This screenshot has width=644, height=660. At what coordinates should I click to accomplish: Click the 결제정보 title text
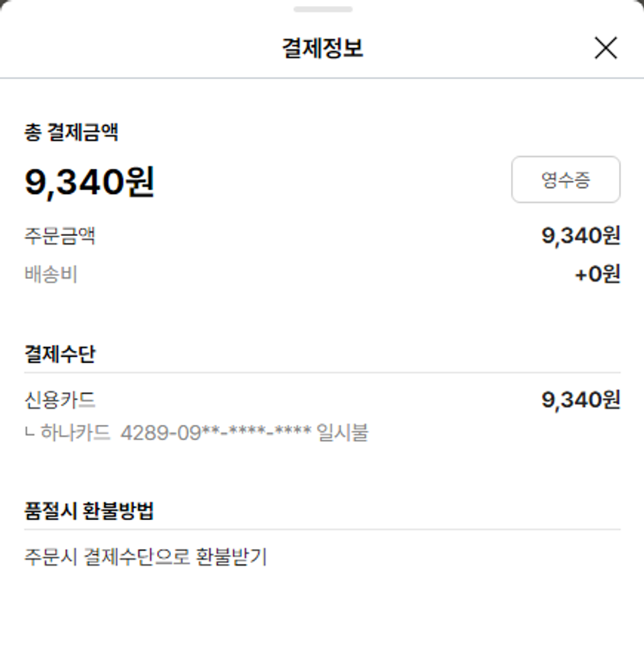[322, 48]
